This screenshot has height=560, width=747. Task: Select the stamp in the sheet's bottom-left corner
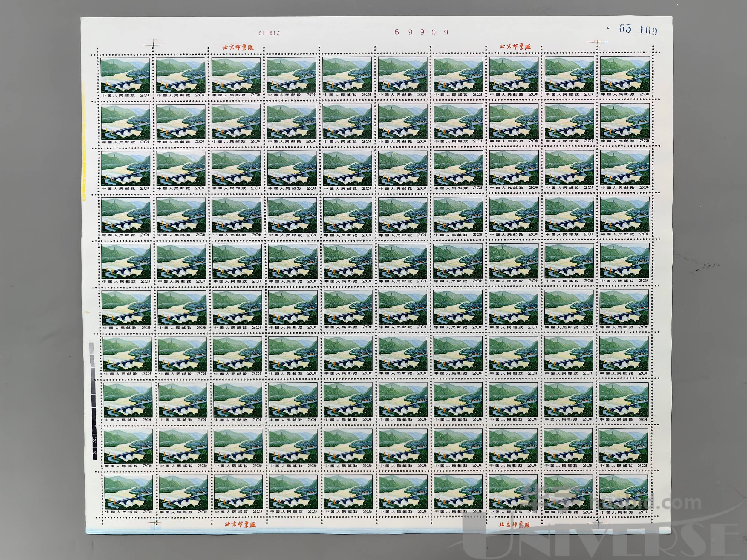(128, 495)
